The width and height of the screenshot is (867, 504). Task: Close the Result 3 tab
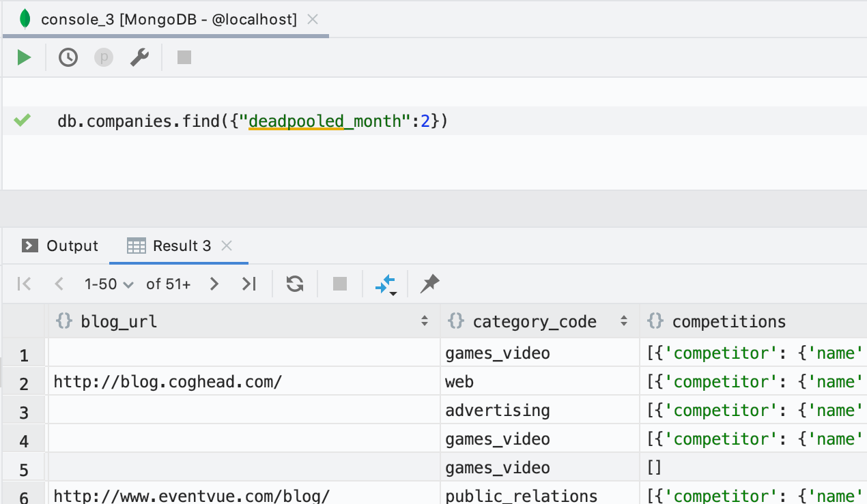pyautogui.click(x=227, y=246)
